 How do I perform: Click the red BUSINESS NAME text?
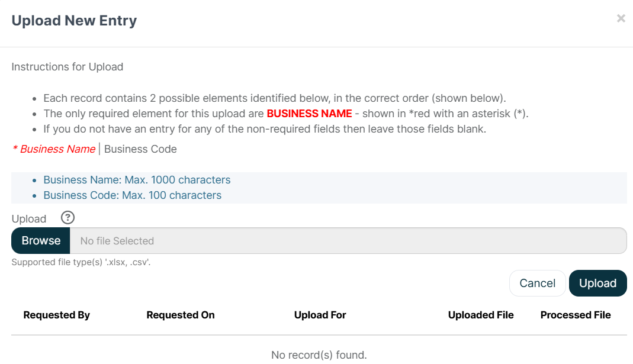click(309, 114)
